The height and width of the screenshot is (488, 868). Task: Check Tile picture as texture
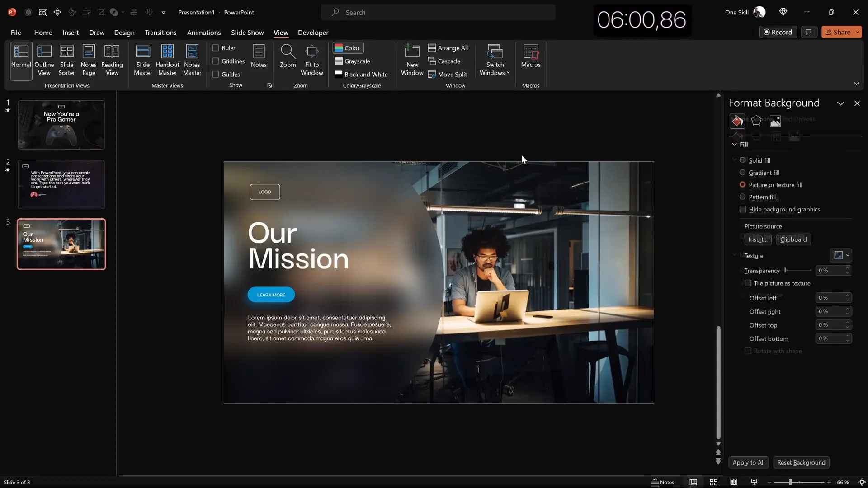coord(748,283)
